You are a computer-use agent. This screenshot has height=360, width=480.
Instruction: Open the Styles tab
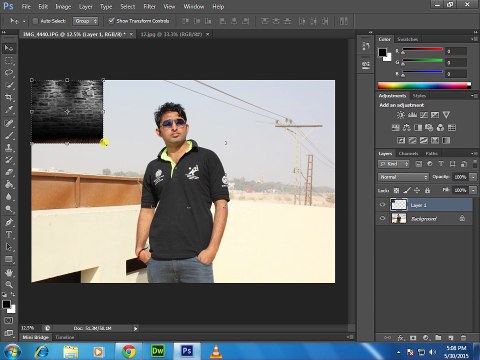(x=419, y=96)
